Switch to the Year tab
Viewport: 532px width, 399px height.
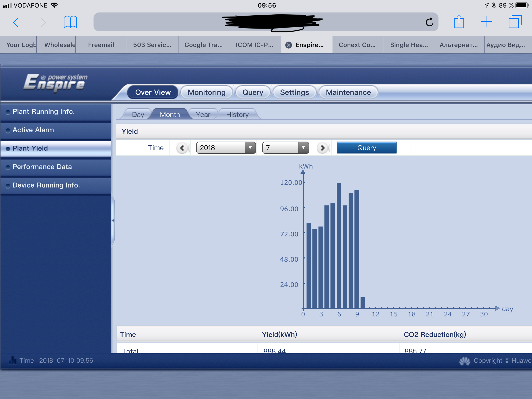pyautogui.click(x=203, y=115)
